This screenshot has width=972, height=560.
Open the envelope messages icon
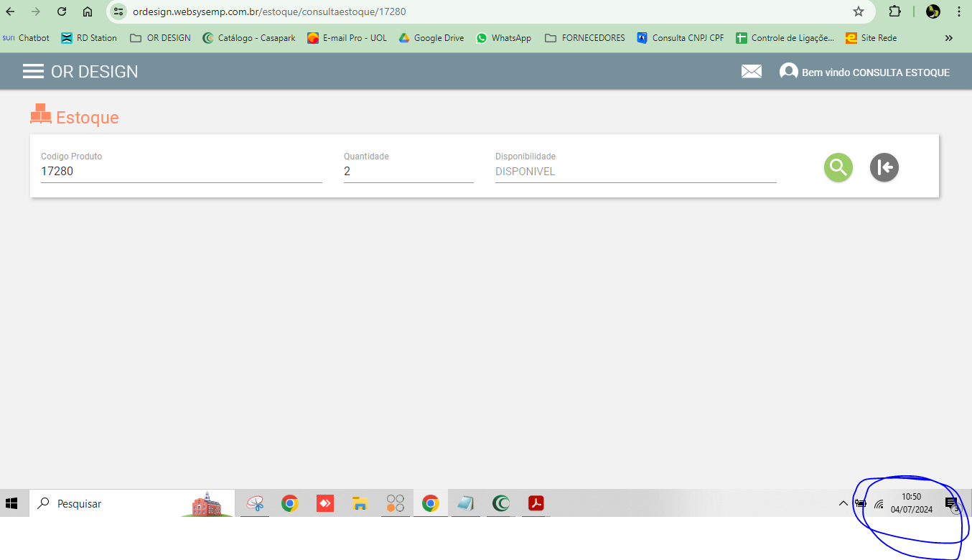(x=751, y=72)
